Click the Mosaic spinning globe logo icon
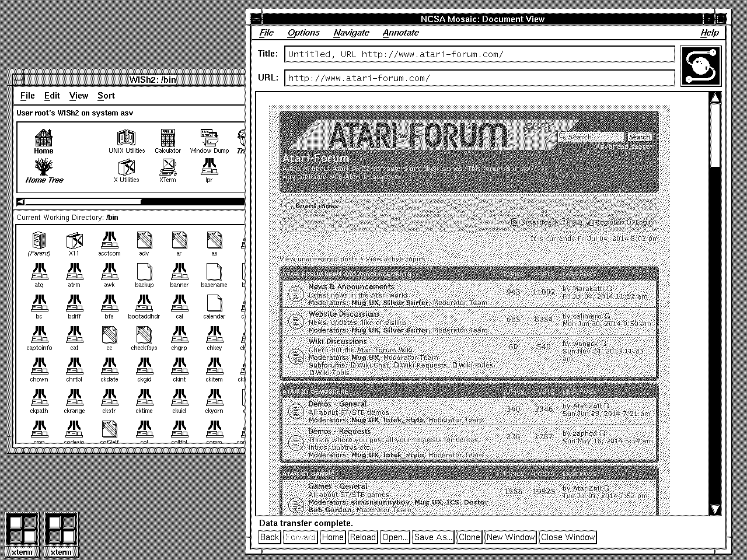Viewport: 747px width, 560px height. click(x=700, y=65)
